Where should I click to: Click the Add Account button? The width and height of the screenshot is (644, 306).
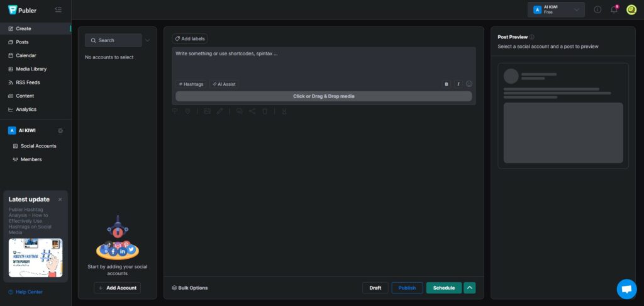coord(118,288)
